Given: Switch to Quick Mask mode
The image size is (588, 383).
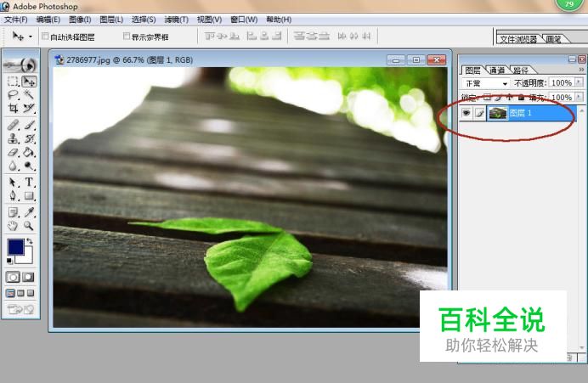Looking at the screenshot, I should (28, 278).
